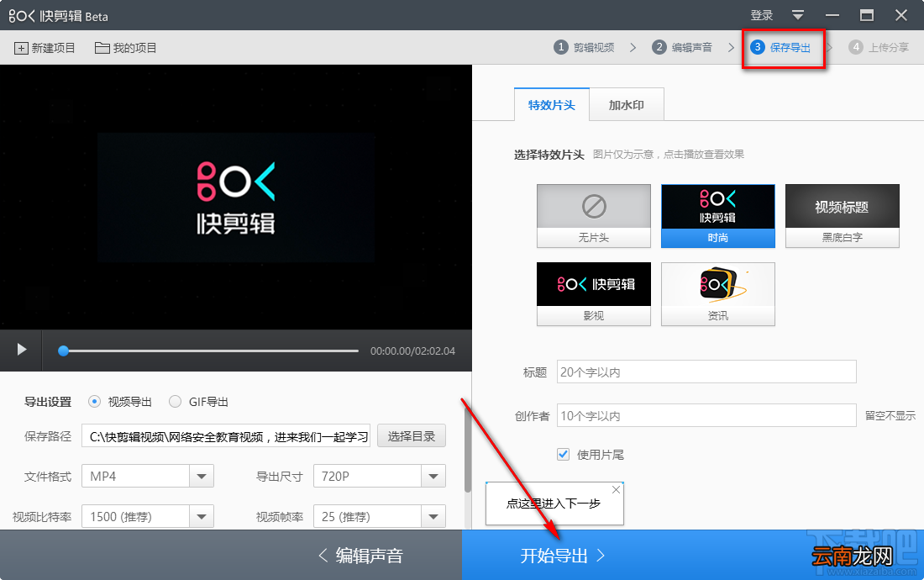This screenshot has width=924, height=580.
Task: Play the video preview
Action: (x=22, y=350)
